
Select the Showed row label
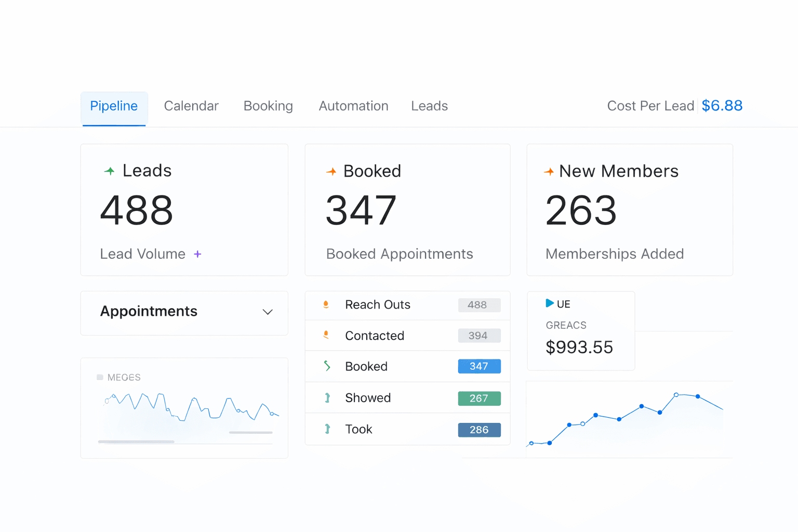368,398
